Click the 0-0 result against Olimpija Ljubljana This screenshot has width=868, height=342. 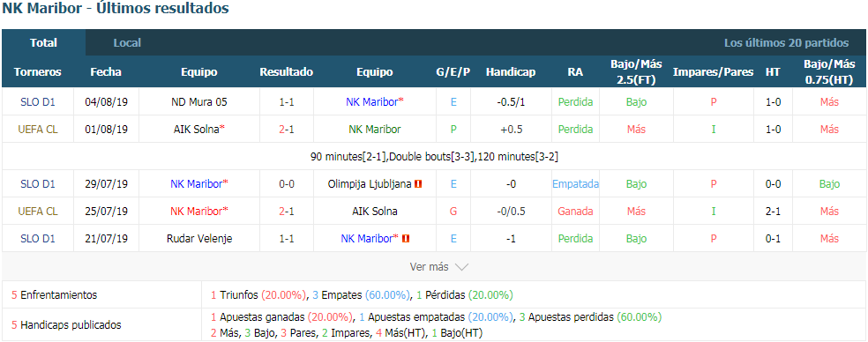click(286, 183)
